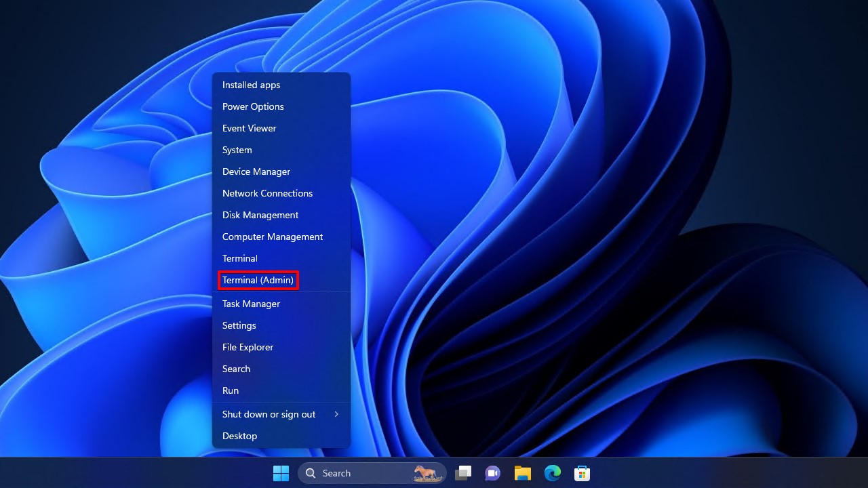Open Task View from the taskbar
This screenshot has height=488, width=868.
point(463,472)
